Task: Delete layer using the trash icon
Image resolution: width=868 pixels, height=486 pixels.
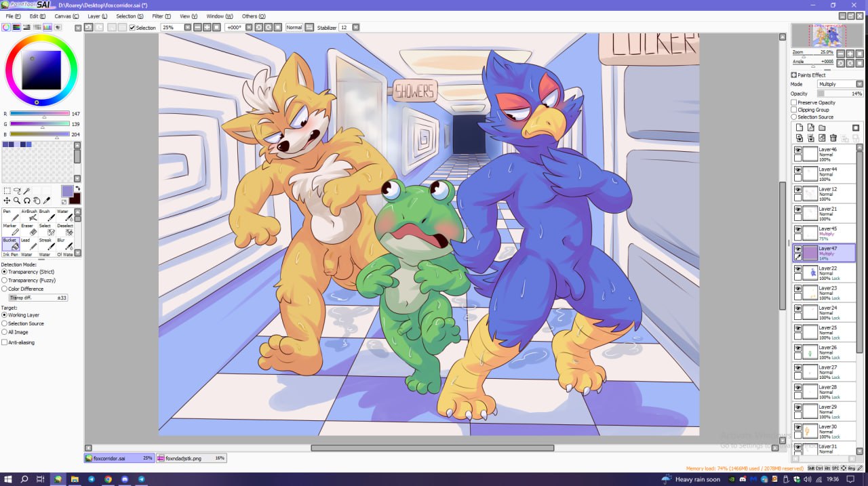Action: click(x=833, y=138)
